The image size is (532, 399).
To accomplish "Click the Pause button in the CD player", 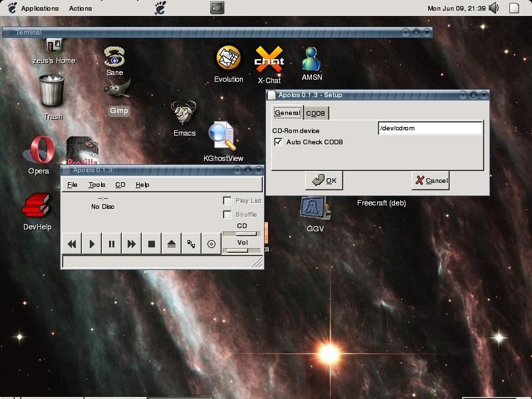I will tap(112, 244).
